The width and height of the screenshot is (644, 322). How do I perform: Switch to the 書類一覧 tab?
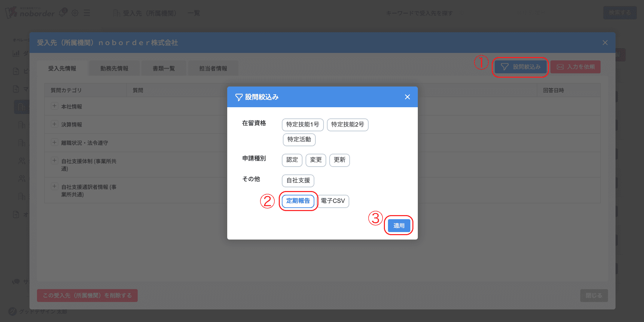(x=163, y=69)
